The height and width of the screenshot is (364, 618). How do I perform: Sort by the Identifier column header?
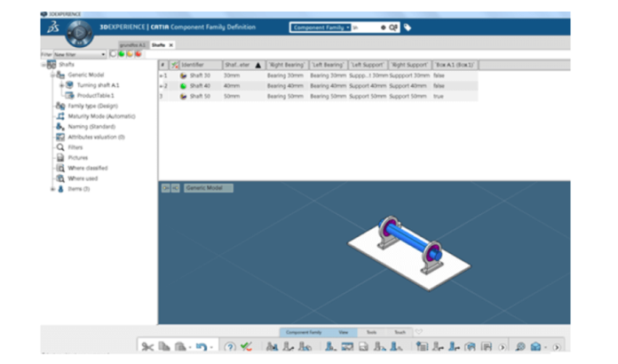point(200,65)
